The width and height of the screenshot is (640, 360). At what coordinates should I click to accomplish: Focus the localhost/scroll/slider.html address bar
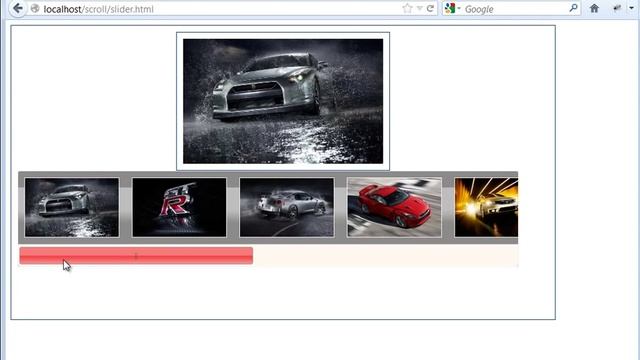point(220,9)
